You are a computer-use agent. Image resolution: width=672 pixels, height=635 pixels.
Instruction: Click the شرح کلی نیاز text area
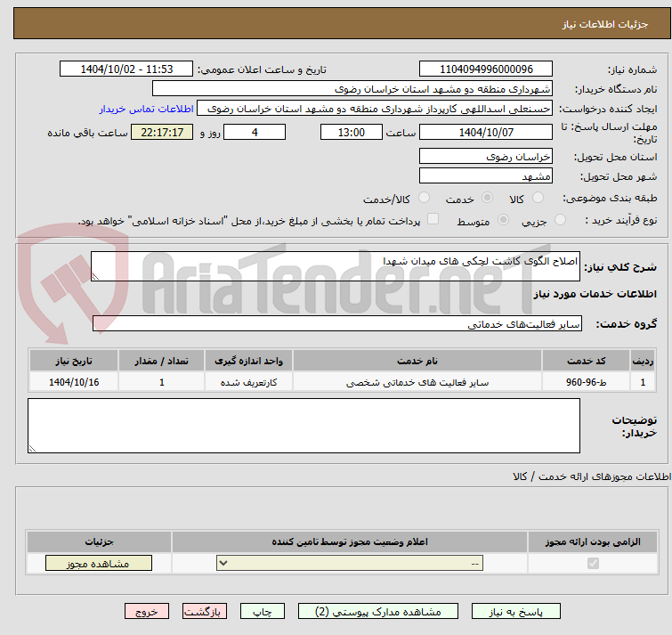click(336, 266)
